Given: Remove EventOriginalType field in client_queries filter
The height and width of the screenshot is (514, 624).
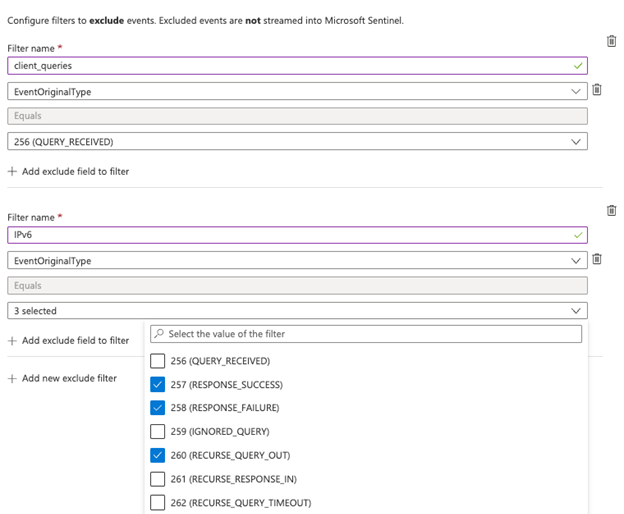Looking at the screenshot, I should tap(597, 90).
